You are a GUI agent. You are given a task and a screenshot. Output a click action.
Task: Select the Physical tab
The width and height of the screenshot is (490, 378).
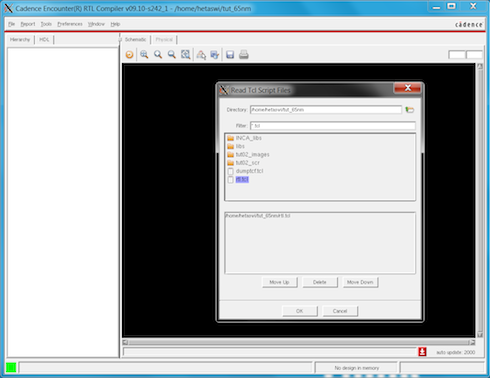164,39
